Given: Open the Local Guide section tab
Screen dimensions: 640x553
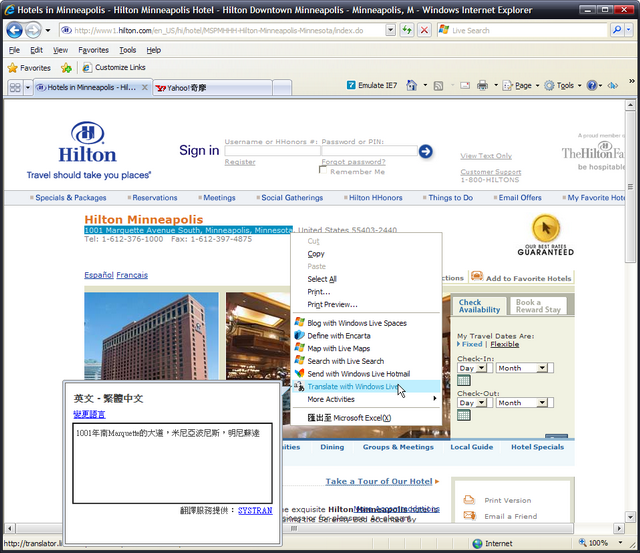Looking at the screenshot, I should tap(472, 447).
